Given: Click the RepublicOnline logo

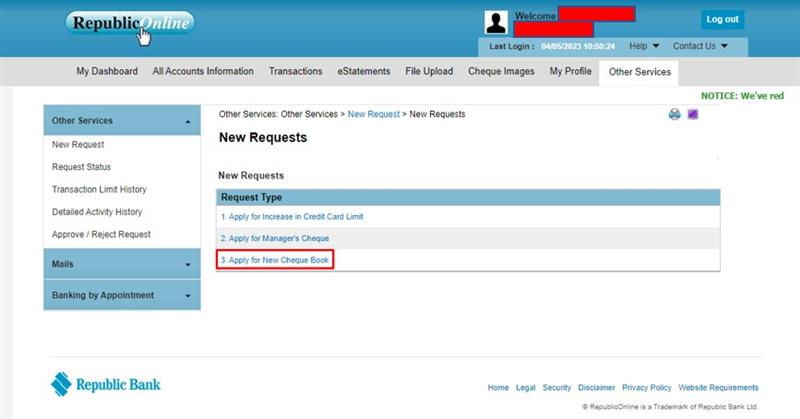Looking at the screenshot, I should coord(130,23).
